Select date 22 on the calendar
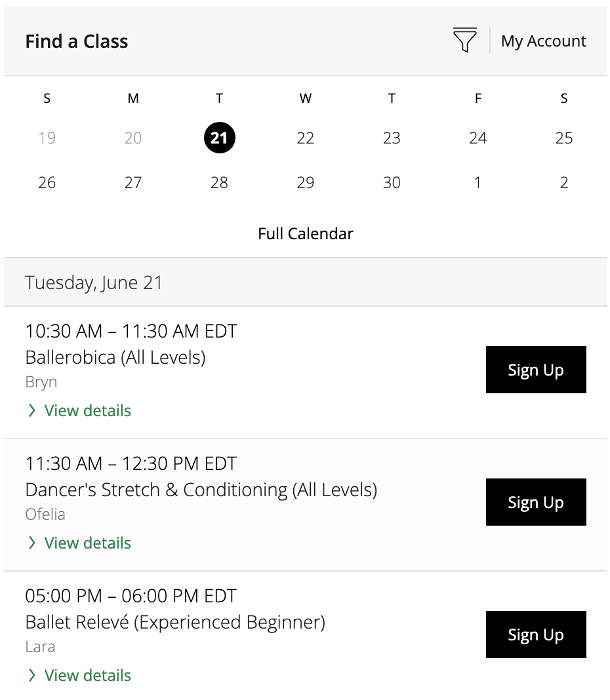 [305, 138]
